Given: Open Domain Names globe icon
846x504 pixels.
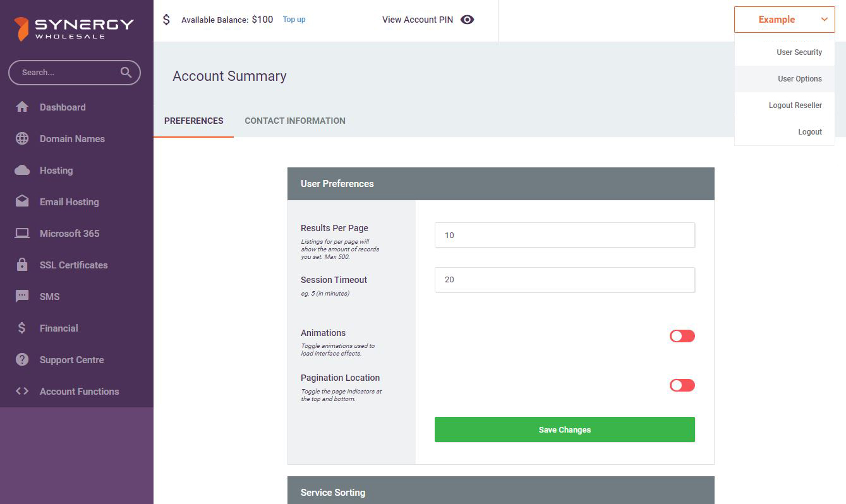Looking at the screenshot, I should [22, 139].
